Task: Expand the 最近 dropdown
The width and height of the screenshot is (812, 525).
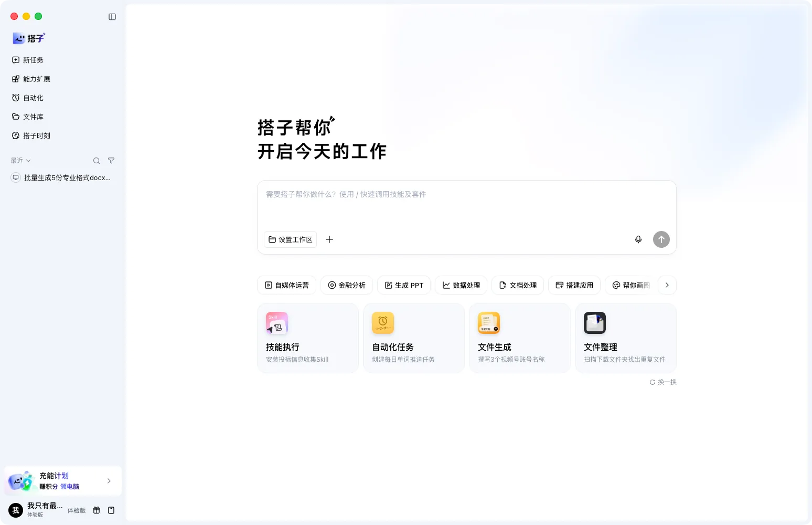Action: pos(21,161)
